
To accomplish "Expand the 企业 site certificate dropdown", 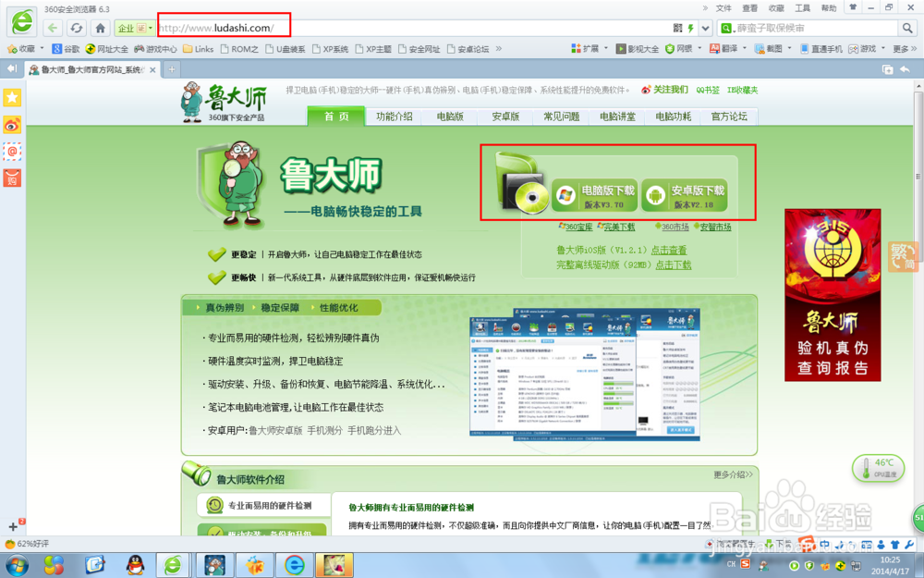I will [151, 28].
